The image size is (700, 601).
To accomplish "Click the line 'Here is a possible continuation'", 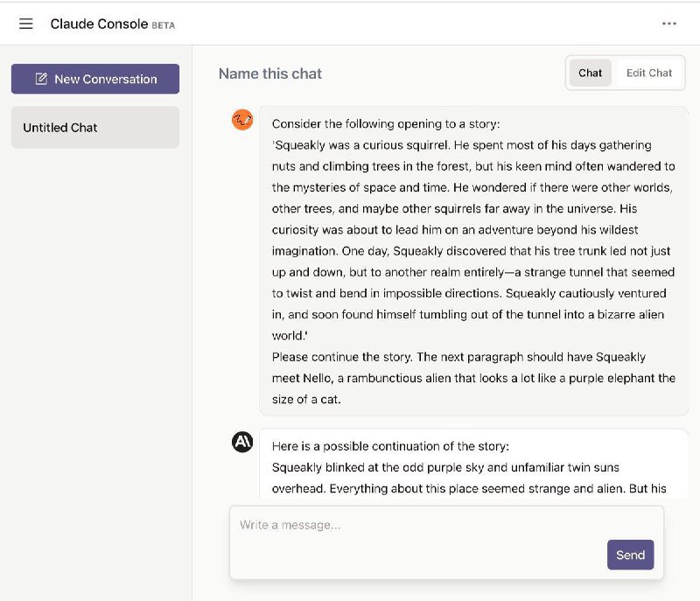I will [390, 446].
